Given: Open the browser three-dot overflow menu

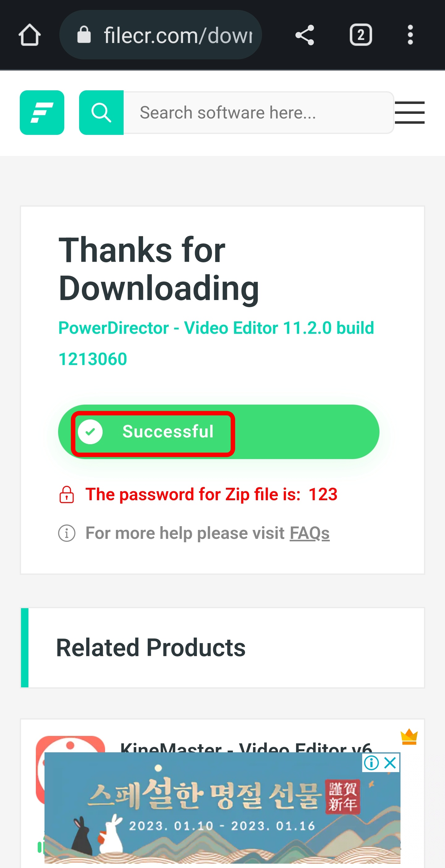Looking at the screenshot, I should (410, 35).
